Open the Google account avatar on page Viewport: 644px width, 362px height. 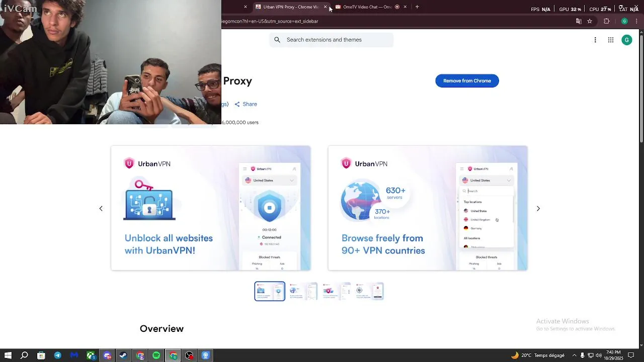626,40
